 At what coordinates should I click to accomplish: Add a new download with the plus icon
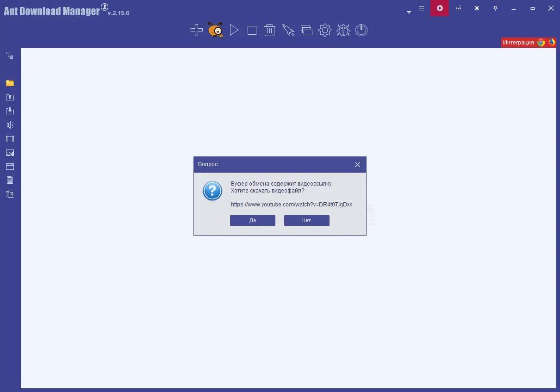[x=196, y=30]
